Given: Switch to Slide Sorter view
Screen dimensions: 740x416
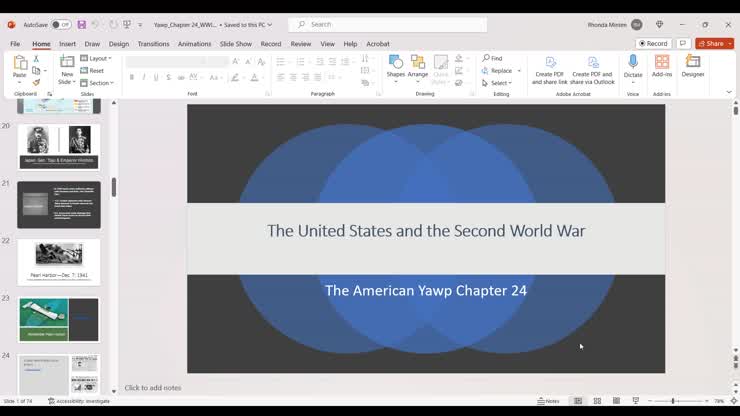Looking at the screenshot, I should click(x=597, y=401).
